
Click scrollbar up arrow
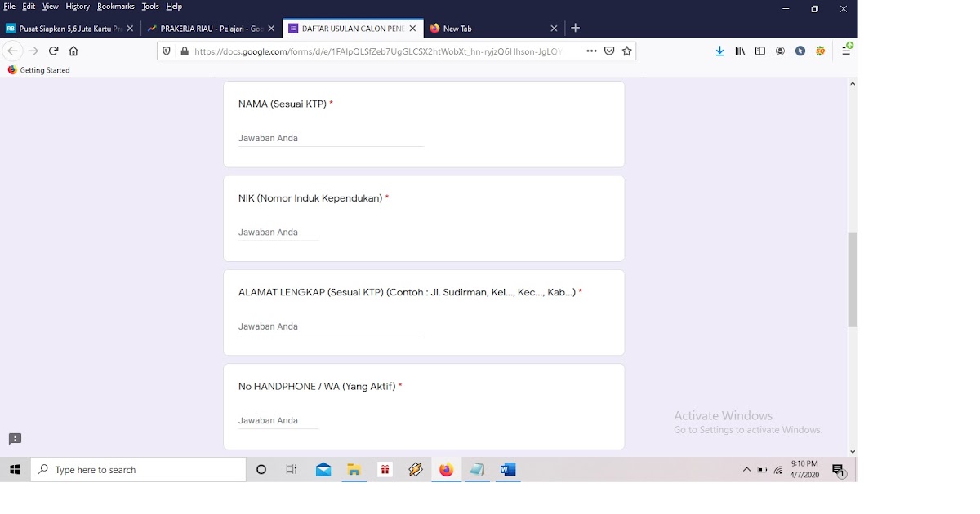[x=853, y=83]
